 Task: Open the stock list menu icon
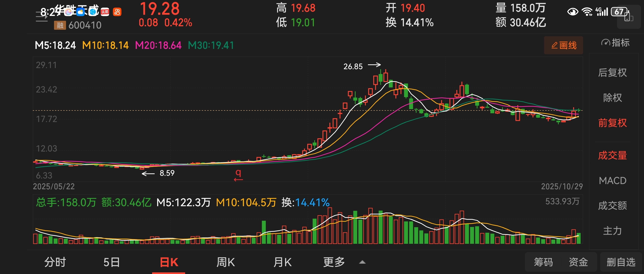click(x=42, y=17)
